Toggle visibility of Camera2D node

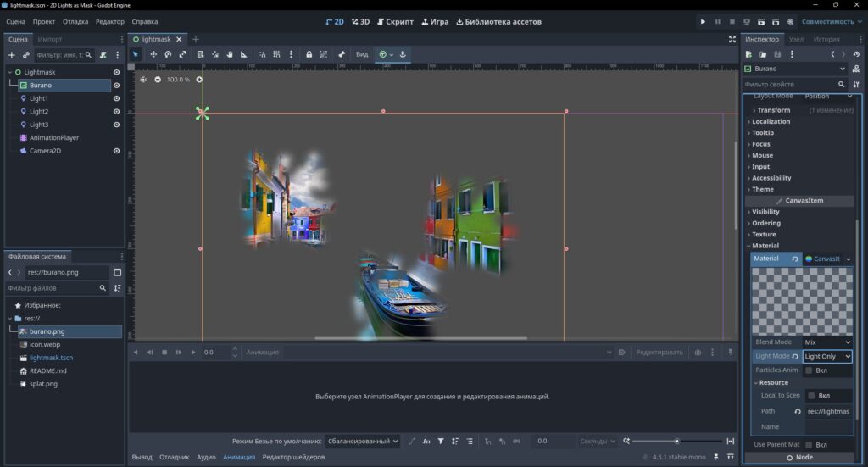coord(116,151)
